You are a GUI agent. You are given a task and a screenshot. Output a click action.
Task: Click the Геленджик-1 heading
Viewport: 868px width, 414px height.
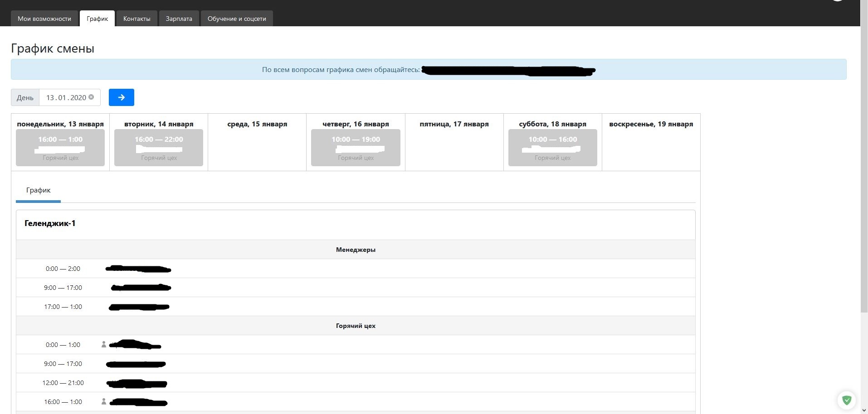(x=50, y=223)
